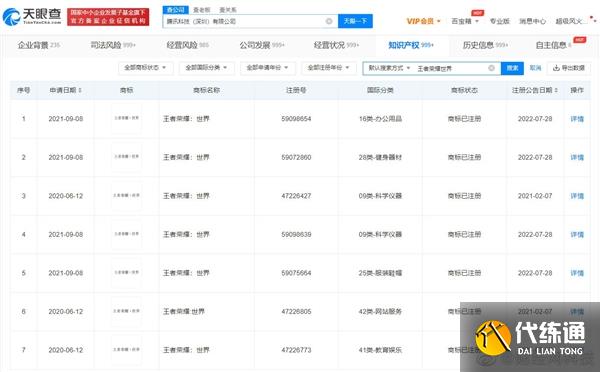Select the 查老板 search tab
Image resolution: width=600 pixels, height=372 pixels.
pos(202,10)
